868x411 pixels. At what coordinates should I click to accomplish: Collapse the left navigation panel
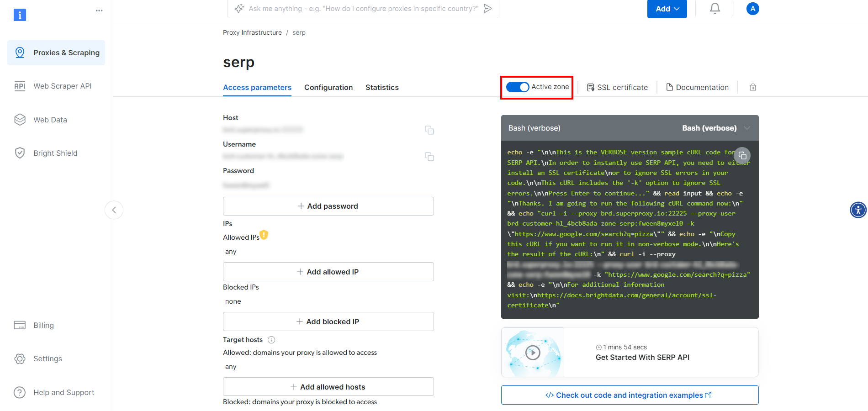(114, 210)
